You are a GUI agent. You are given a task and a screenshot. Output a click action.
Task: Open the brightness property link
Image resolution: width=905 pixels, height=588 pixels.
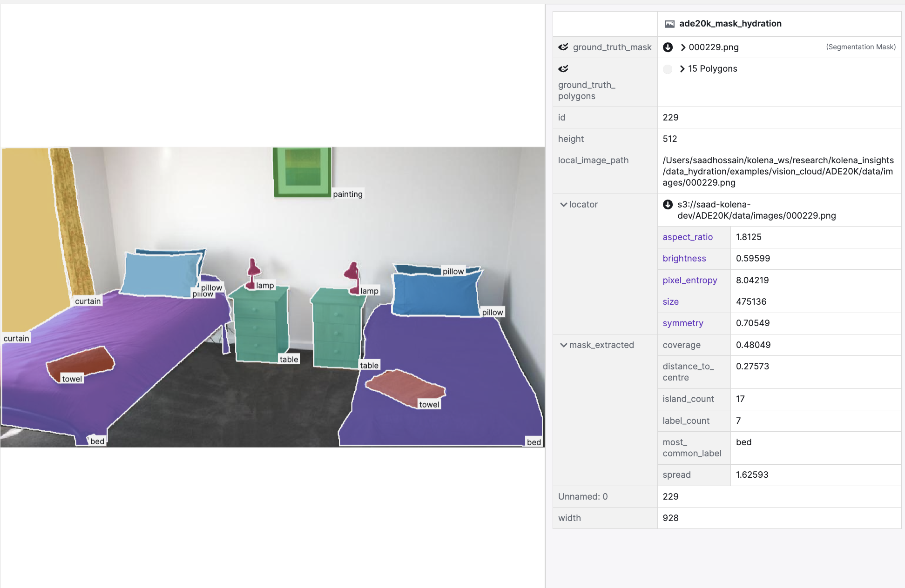click(x=684, y=259)
